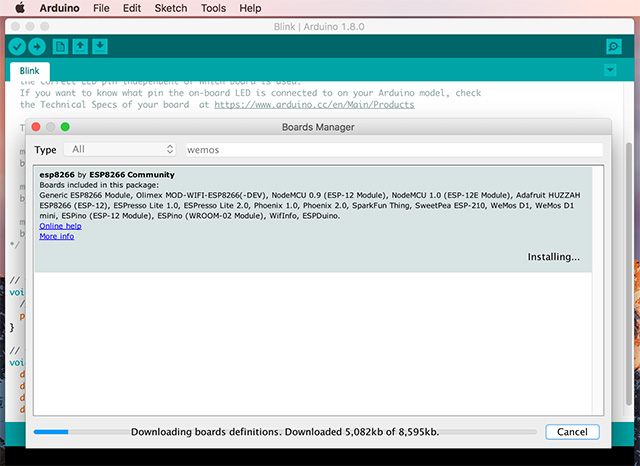Screen dimensions: 640x466
Task: Open the Type filter dropdown
Action: (120, 149)
